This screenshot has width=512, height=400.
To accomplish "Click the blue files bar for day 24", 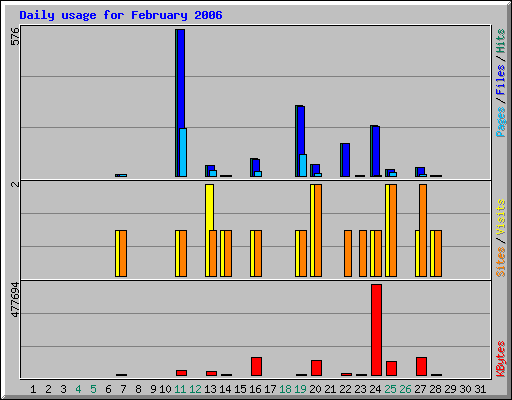I will (x=376, y=151).
